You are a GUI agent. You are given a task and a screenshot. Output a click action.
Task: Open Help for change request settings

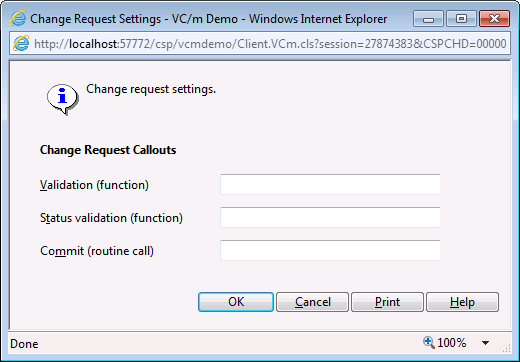coord(462,302)
